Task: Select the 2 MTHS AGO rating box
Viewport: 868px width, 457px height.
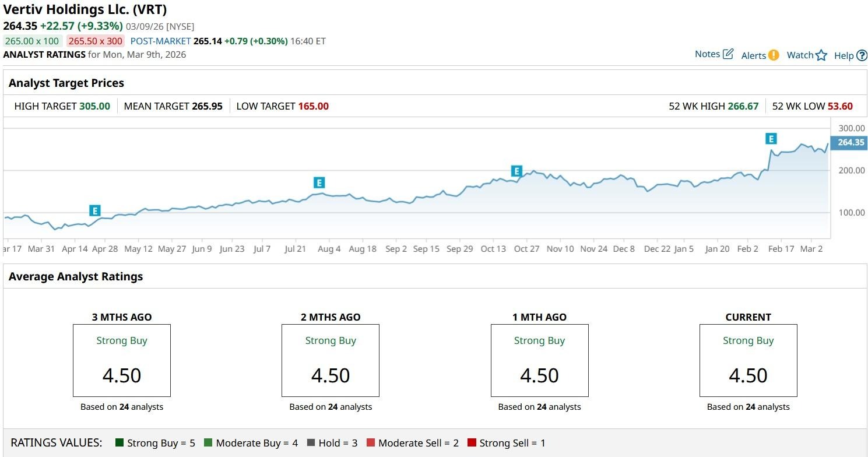Action: [331, 361]
